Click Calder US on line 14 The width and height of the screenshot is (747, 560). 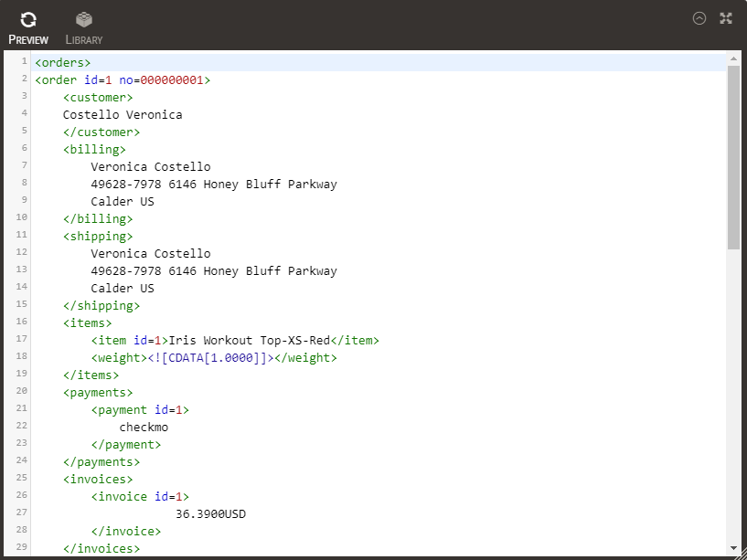click(x=123, y=288)
